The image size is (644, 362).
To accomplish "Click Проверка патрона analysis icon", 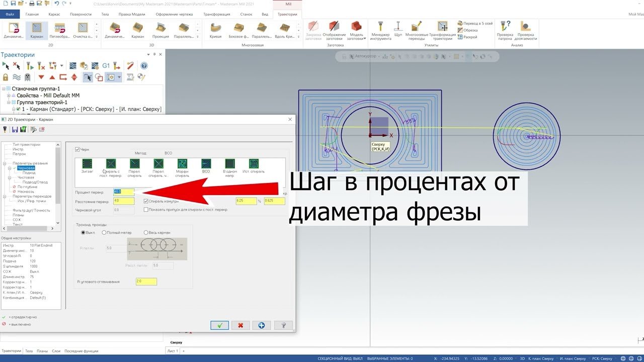I will (x=505, y=31).
